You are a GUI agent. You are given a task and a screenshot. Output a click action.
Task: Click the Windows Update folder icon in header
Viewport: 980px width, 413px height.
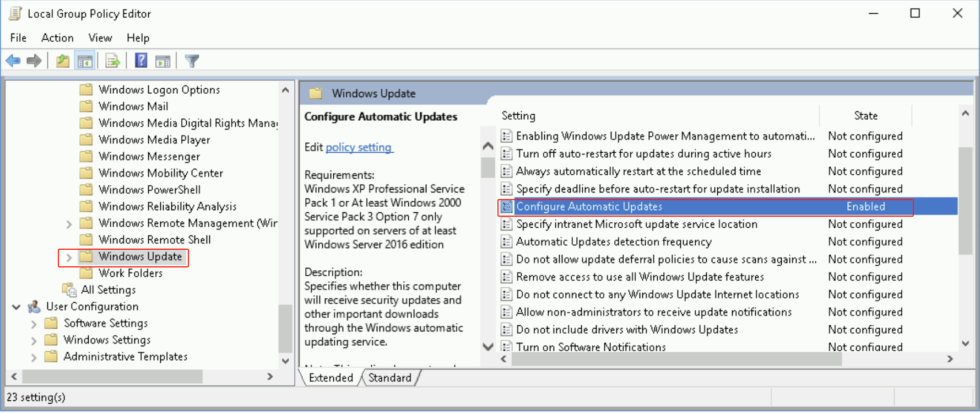coord(316,93)
